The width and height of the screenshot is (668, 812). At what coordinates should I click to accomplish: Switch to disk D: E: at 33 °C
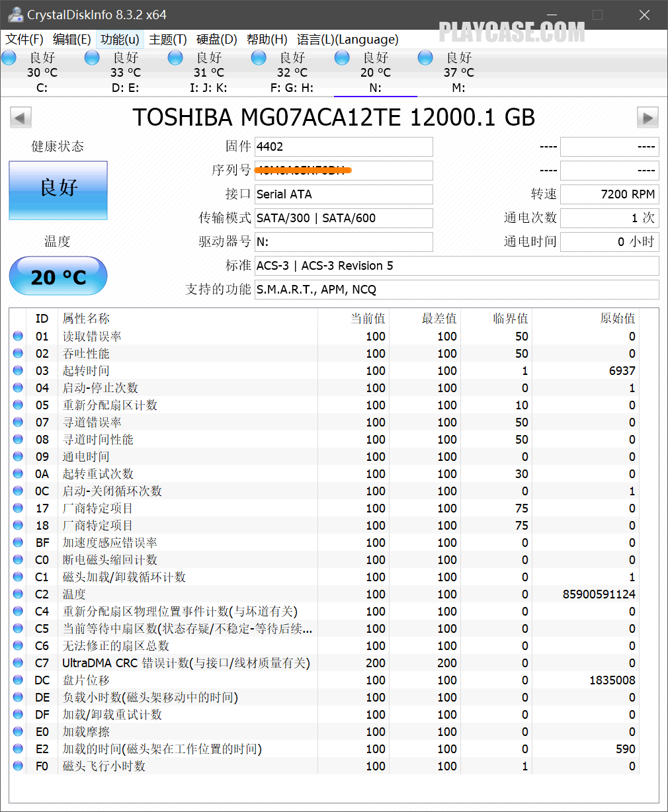pos(125,72)
